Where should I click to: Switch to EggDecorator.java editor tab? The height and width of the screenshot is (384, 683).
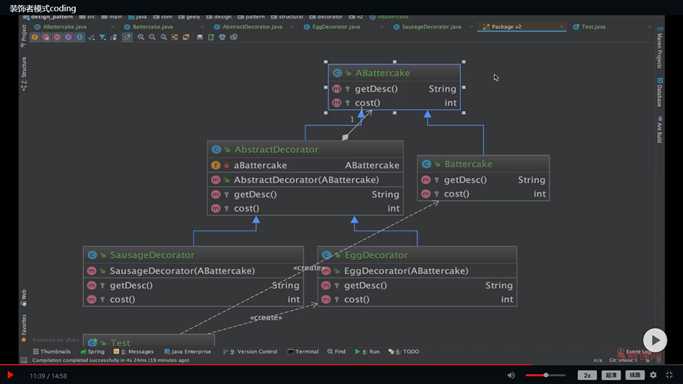(x=332, y=27)
